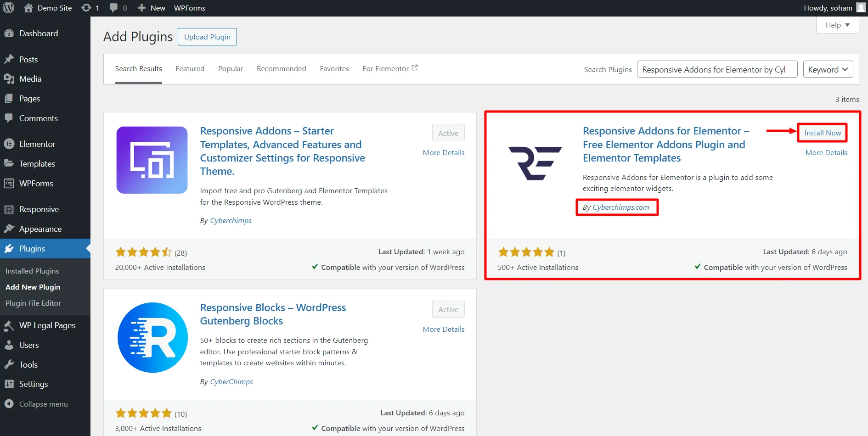The image size is (868, 436).
Task: Click Responsive Blocks blue R thumbnail
Action: point(152,337)
